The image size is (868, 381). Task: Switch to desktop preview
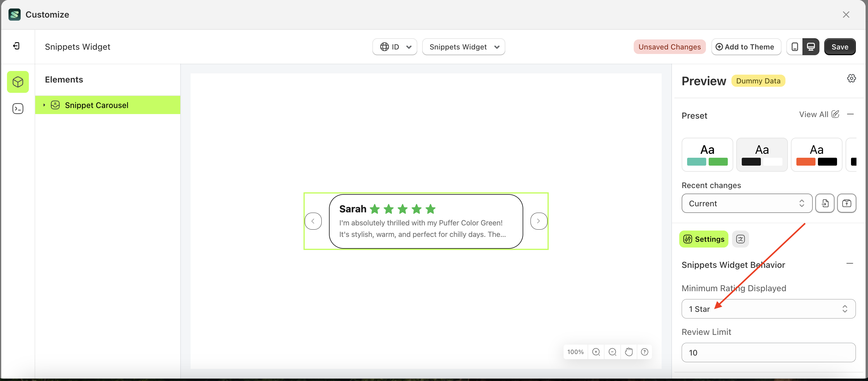point(811,47)
